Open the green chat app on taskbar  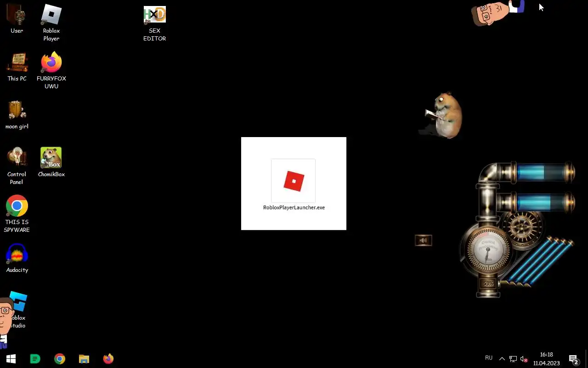35,359
